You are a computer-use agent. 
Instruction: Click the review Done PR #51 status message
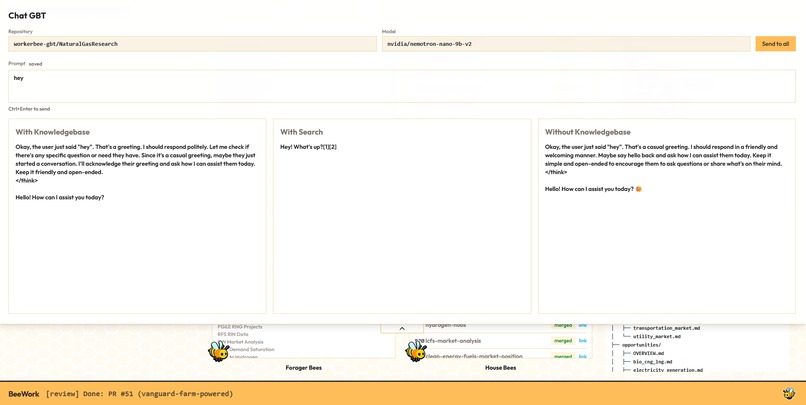(x=139, y=394)
